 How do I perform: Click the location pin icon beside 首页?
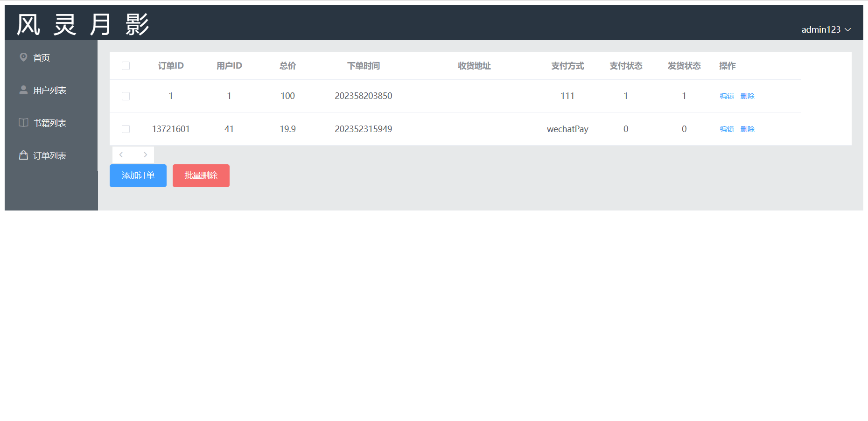pos(23,57)
